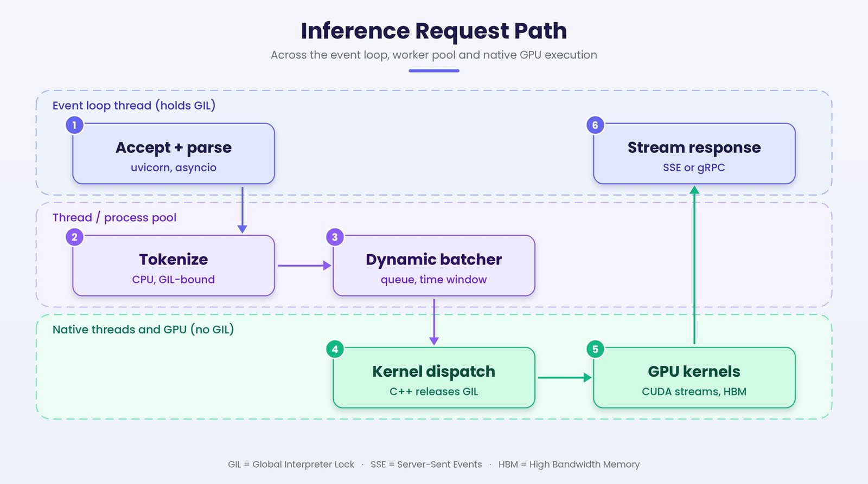Select the "Kernel dispatch" heading

tap(434, 371)
